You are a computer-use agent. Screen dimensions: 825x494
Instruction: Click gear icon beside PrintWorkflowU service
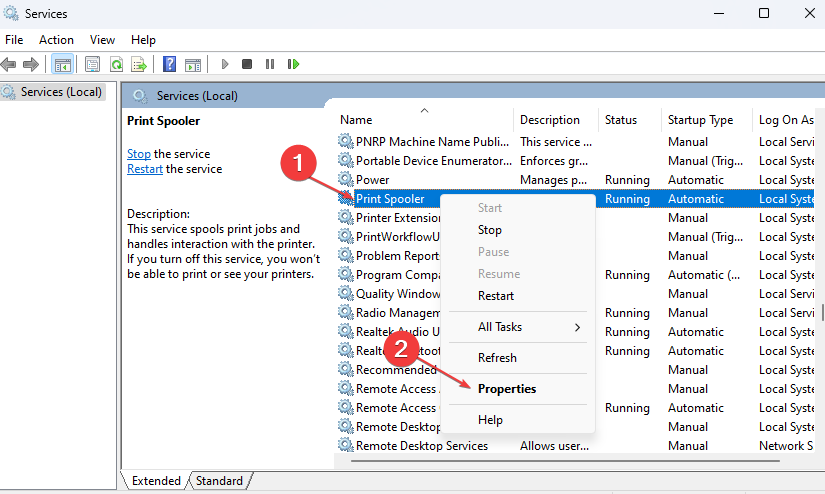[x=345, y=236]
